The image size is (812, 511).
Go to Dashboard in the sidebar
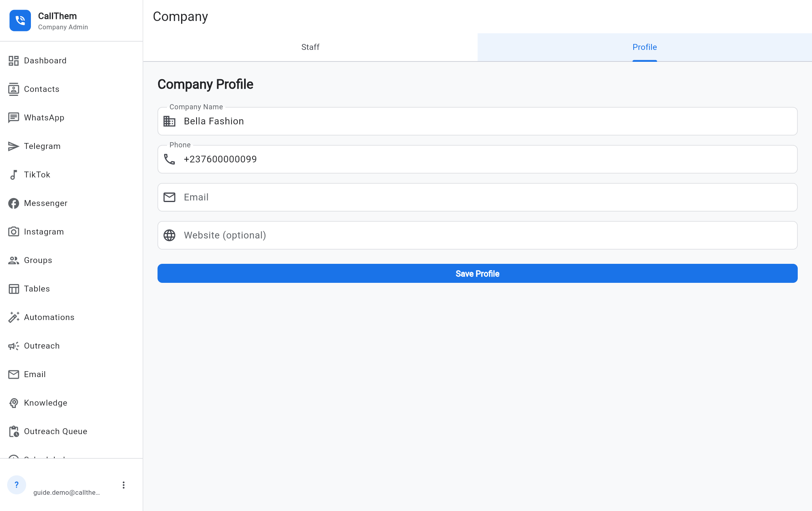(x=71, y=61)
